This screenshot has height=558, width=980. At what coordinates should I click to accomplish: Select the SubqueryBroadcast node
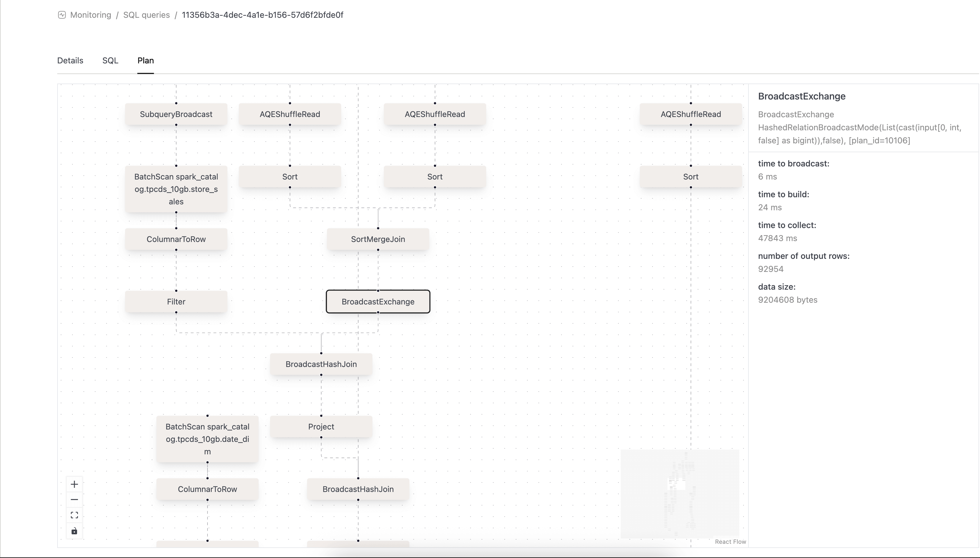176,114
